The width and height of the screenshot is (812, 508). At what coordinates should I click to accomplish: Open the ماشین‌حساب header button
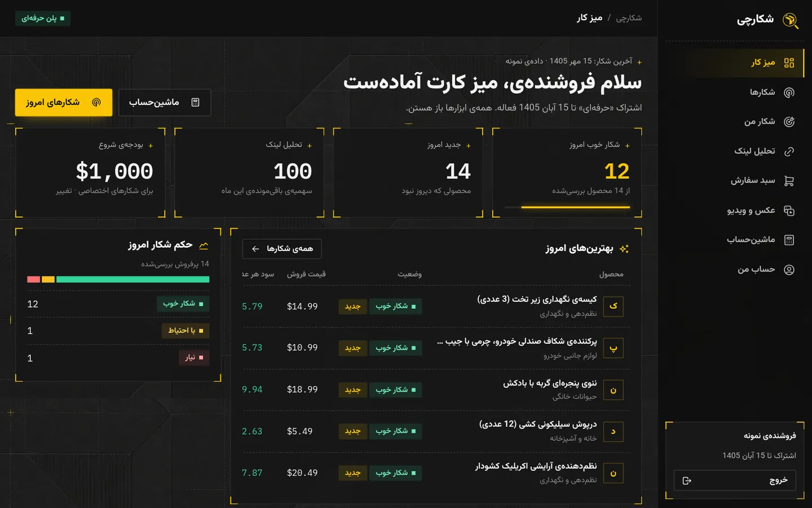tap(165, 102)
